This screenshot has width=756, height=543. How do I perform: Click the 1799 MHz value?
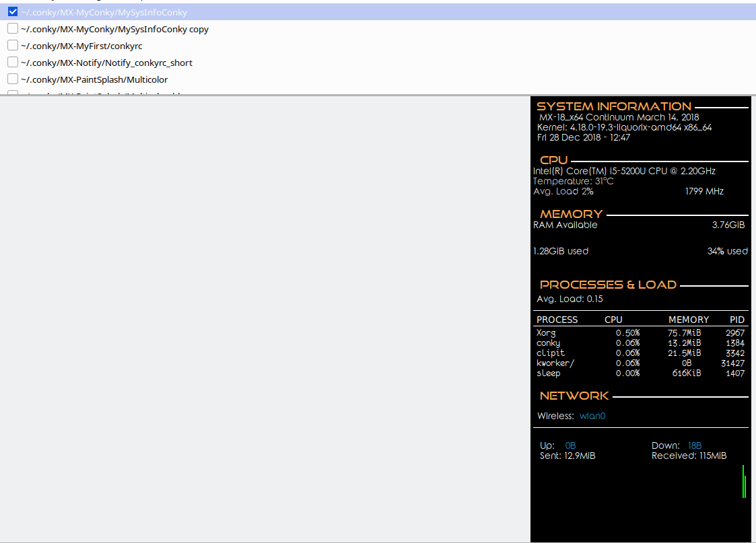pyautogui.click(x=704, y=191)
